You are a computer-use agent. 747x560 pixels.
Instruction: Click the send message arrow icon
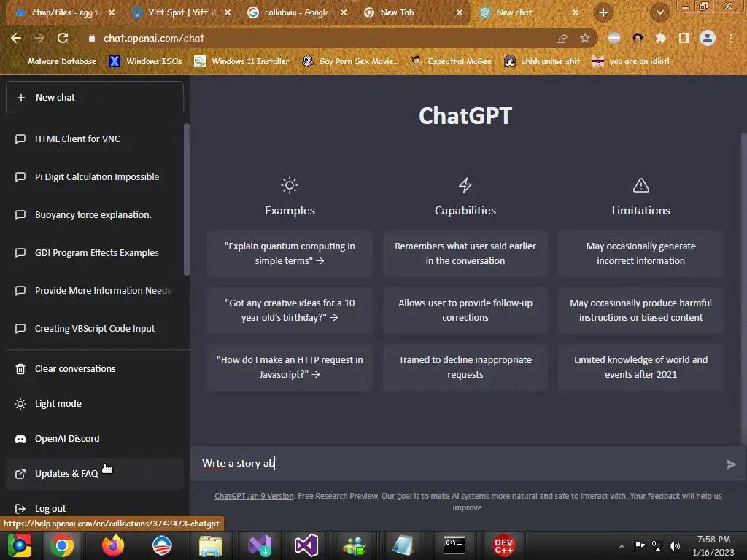(731, 464)
